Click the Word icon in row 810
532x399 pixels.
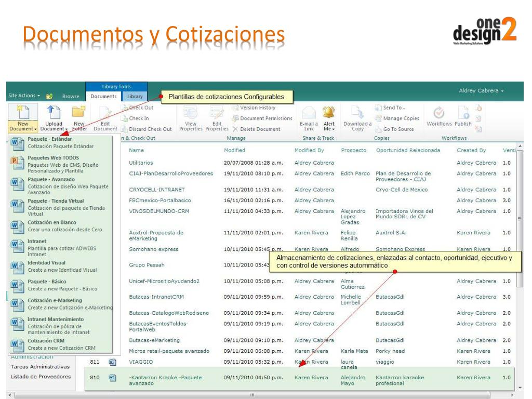tap(113, 378)
